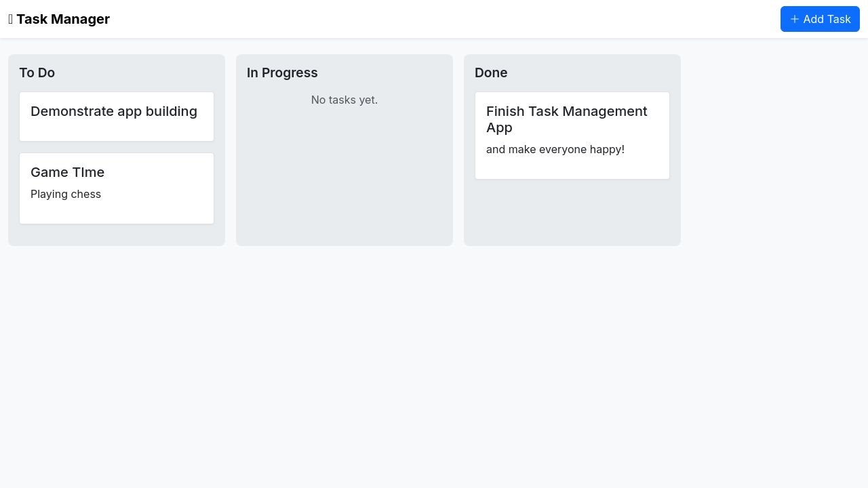Image resolution: width=868 pixels, height=488 pixels.
Task: Click the 'and make everyone happy!' description
Action: pyautogui.click(x=555, y=149)
